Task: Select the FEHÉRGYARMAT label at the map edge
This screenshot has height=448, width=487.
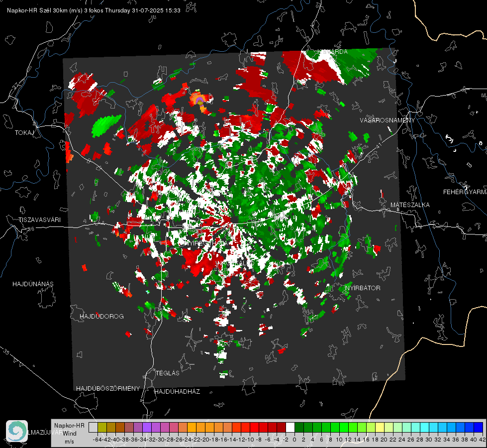Action: pyautogui.click(x=465, y=192)
